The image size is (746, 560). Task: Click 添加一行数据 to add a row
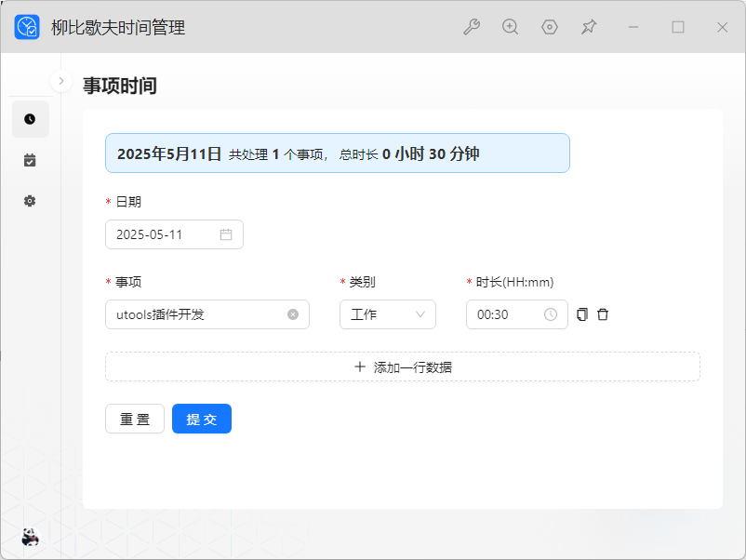403,367
